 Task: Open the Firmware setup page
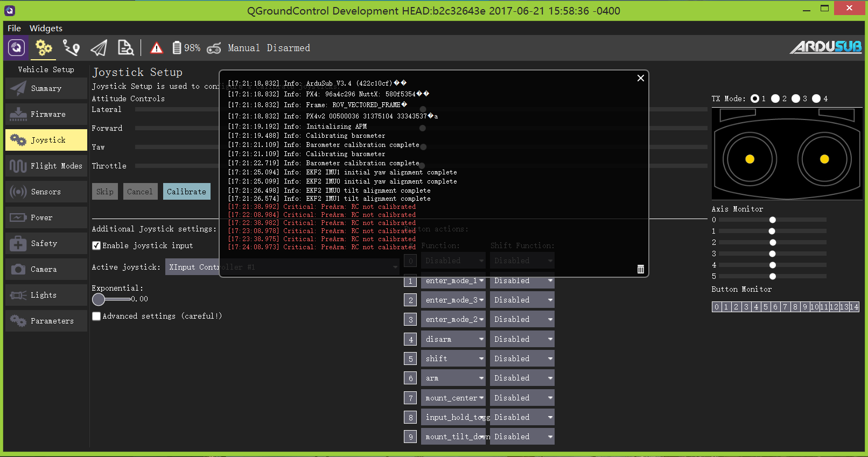46,114
